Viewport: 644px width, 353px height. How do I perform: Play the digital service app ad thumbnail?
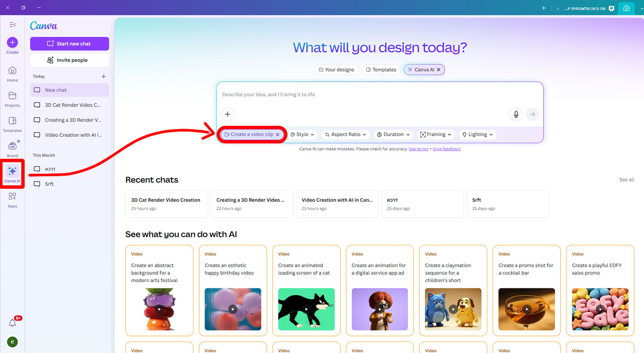point(380,309)
